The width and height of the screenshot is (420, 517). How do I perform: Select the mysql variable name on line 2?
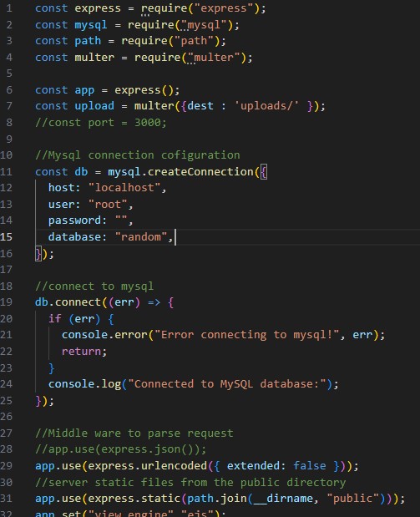[x=91, y=25]
